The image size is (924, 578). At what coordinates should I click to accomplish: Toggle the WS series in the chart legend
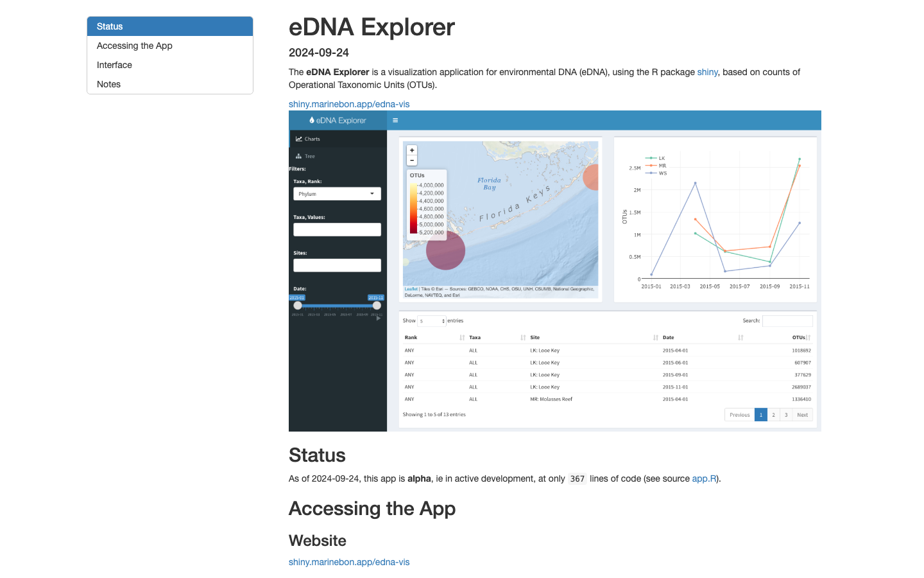[x=656, y=173]
